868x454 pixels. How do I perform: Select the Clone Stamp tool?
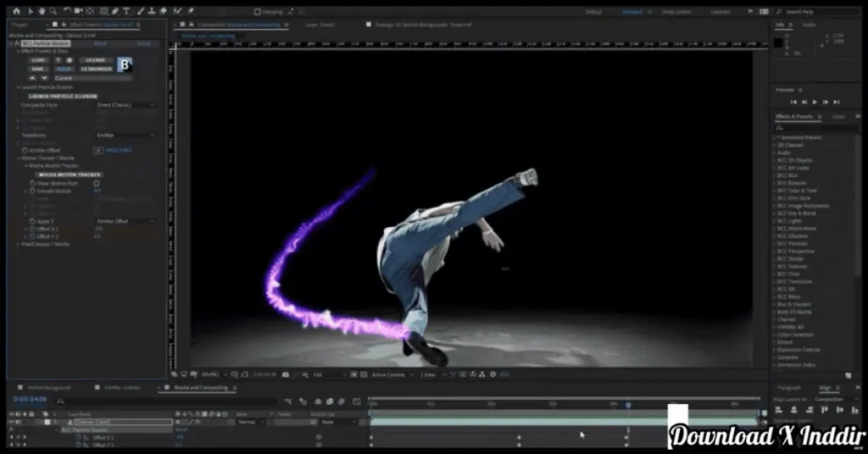[x=152, y=11]
